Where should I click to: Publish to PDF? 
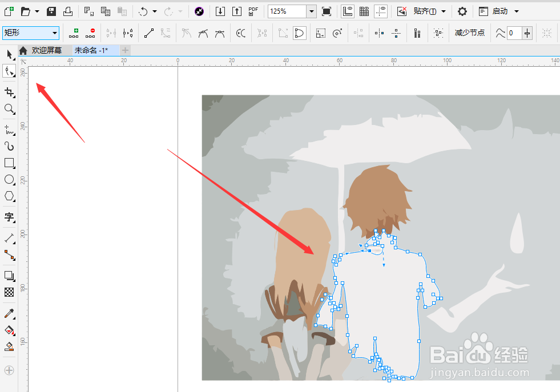pyautogui.click(x=253, y=11)
